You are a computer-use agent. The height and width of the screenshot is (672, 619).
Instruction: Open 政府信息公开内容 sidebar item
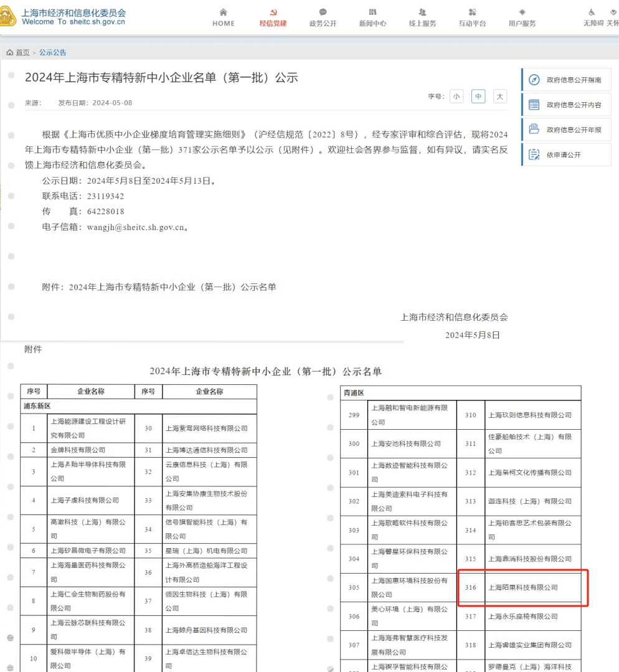click(x=566, y=105)
